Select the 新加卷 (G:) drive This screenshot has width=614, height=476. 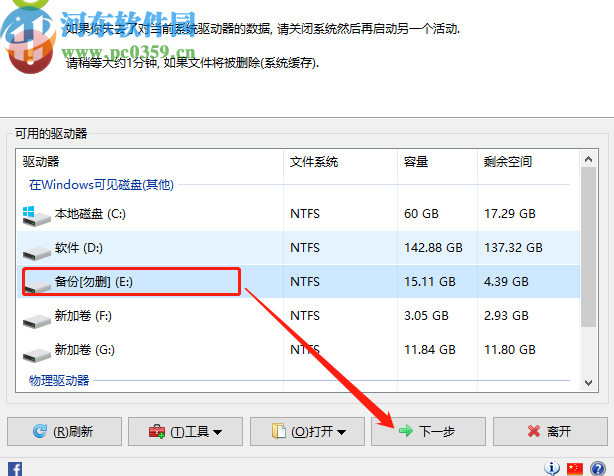[298, 350]
